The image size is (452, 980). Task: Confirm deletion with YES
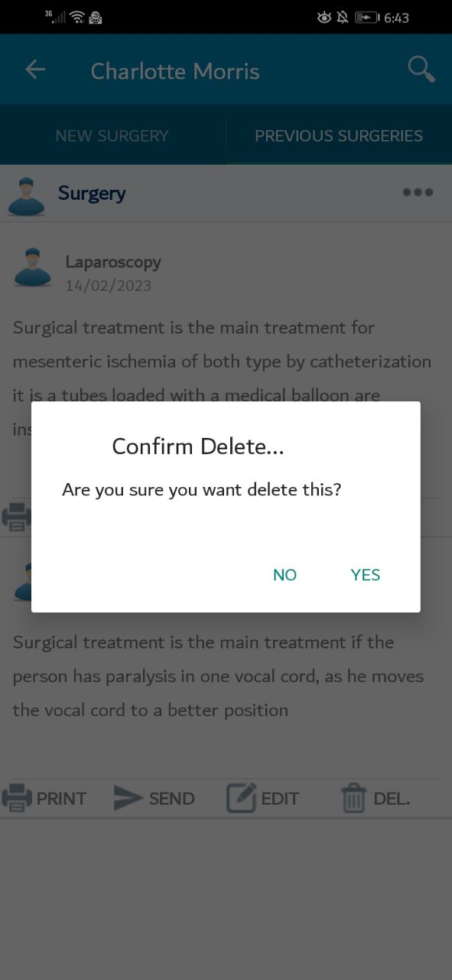(366, 575)
